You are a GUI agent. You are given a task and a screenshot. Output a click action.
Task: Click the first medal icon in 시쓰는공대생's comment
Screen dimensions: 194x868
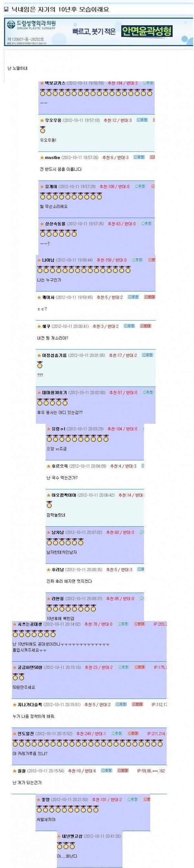[x=16, y=634]
